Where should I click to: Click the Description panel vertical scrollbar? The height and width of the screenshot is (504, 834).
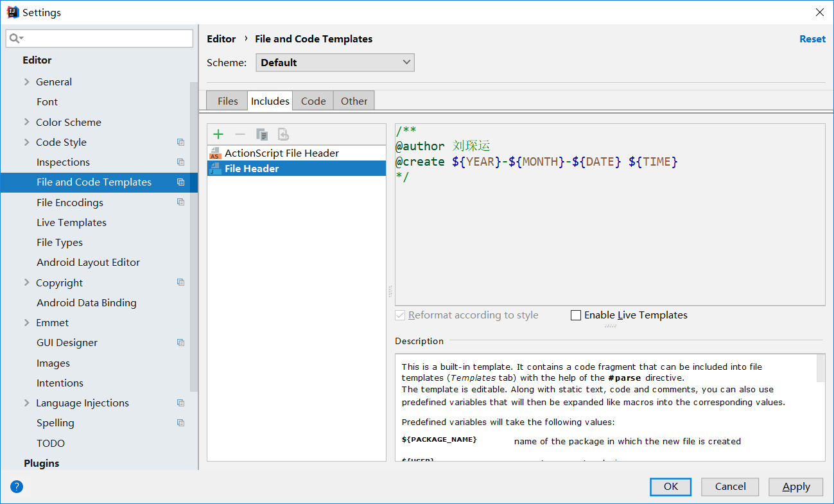point(820,369)
